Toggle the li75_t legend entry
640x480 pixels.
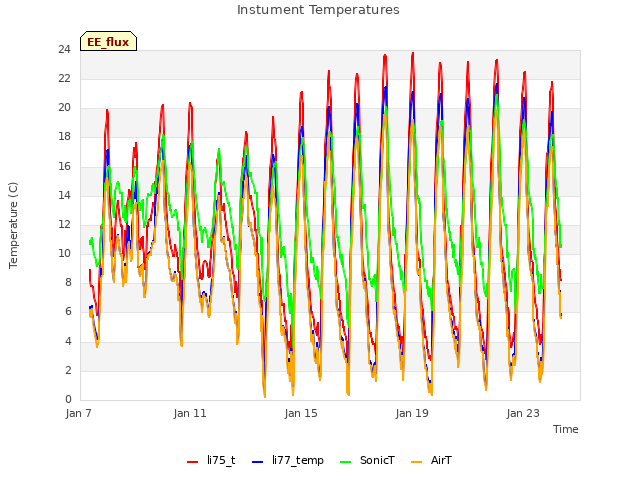coord(211,460)
